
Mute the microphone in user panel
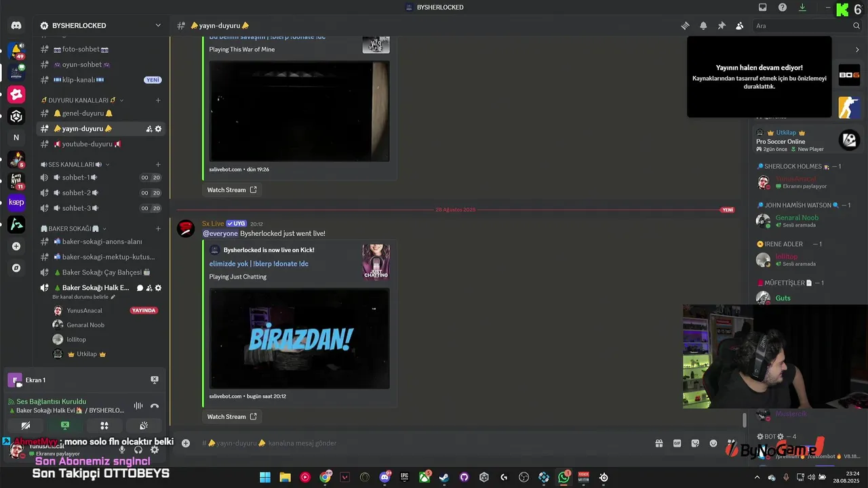pyautogui.click(x=122, y=449)
